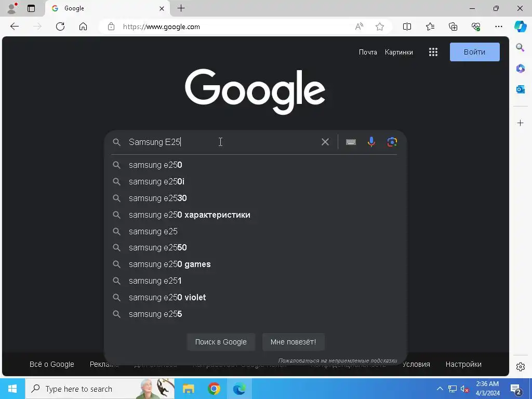Enable Read aloud icon in address bar
The width and height of the screenshot is (532, 399).
coord(359,26)
